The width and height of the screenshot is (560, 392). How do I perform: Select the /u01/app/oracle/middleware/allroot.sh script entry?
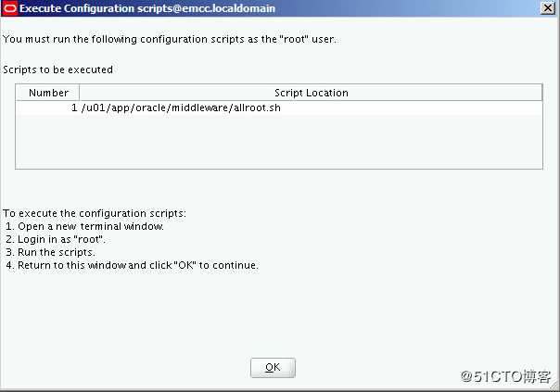tap(181, 107)
